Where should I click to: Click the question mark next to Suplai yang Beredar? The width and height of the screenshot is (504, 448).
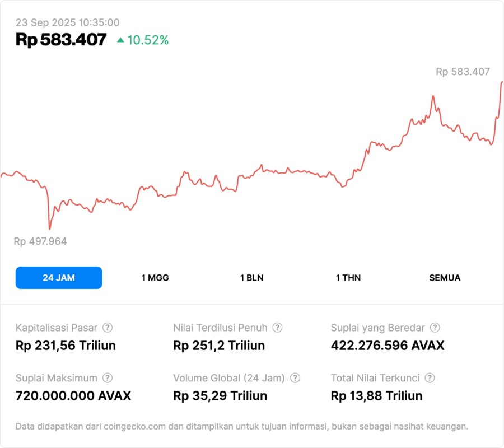435,328
